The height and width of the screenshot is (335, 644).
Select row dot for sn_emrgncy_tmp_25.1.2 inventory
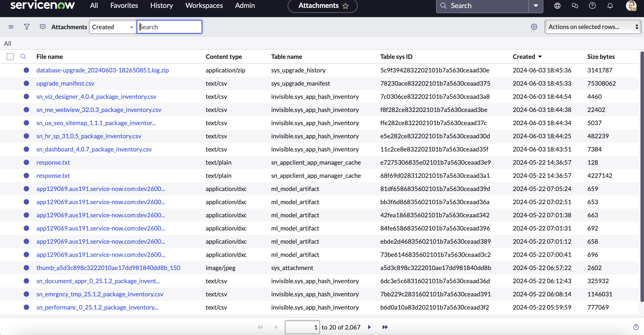pos(26,294)
